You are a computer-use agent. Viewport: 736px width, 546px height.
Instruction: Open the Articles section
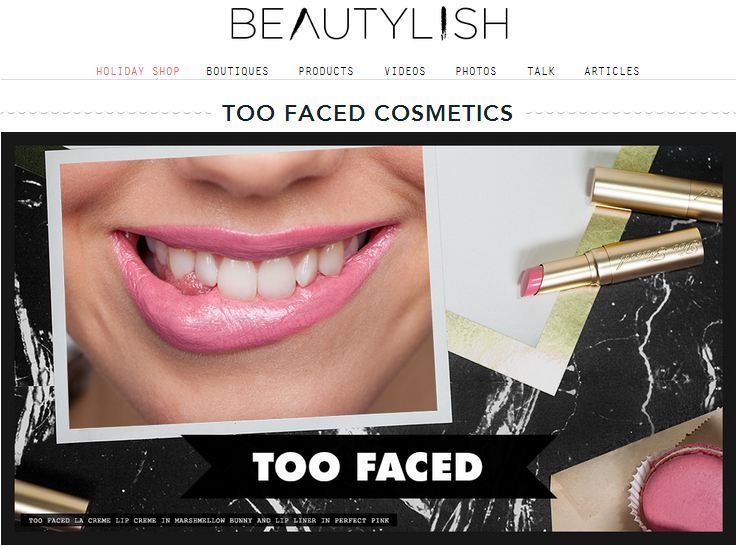point(612,71)
